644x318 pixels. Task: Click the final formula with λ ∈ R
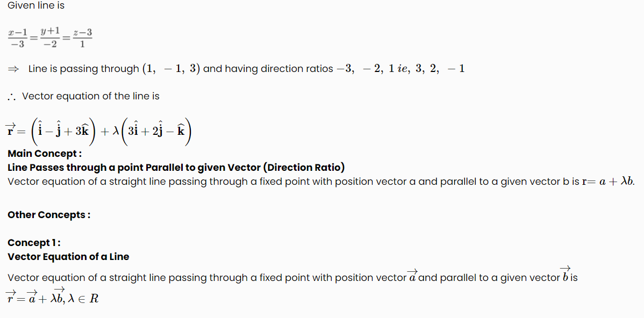[x=52, y=297]
